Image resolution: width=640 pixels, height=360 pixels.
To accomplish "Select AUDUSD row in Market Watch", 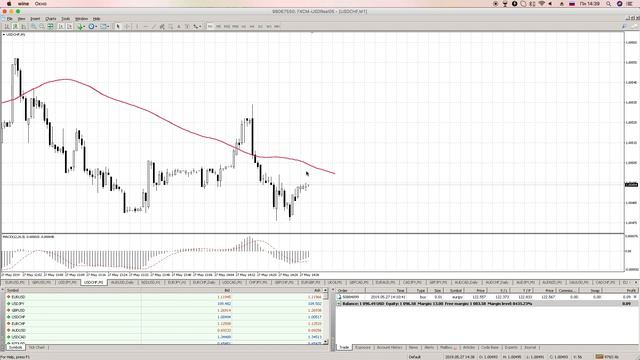I will tap(164, 330).
